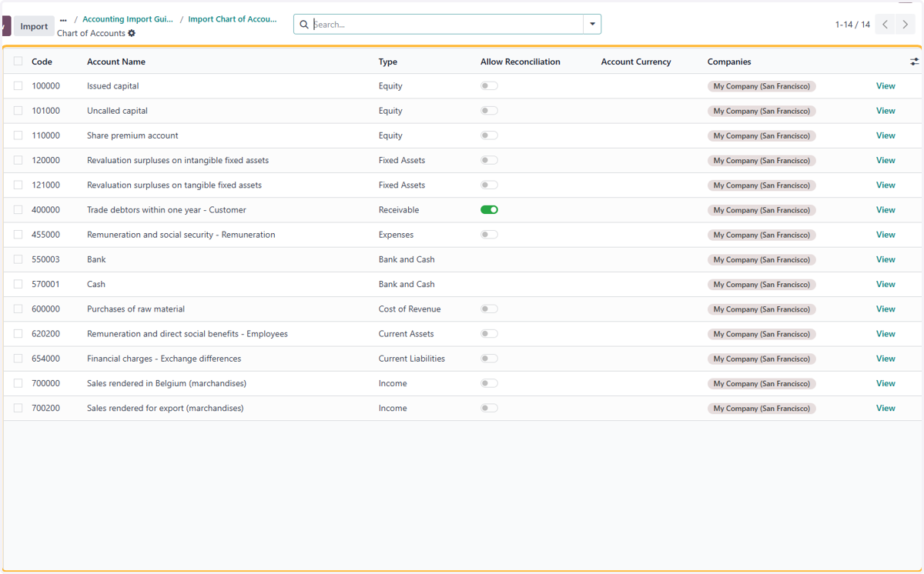Toggle reconciliation for Financial charges account

pyautogui.click(x=489, y=359)
